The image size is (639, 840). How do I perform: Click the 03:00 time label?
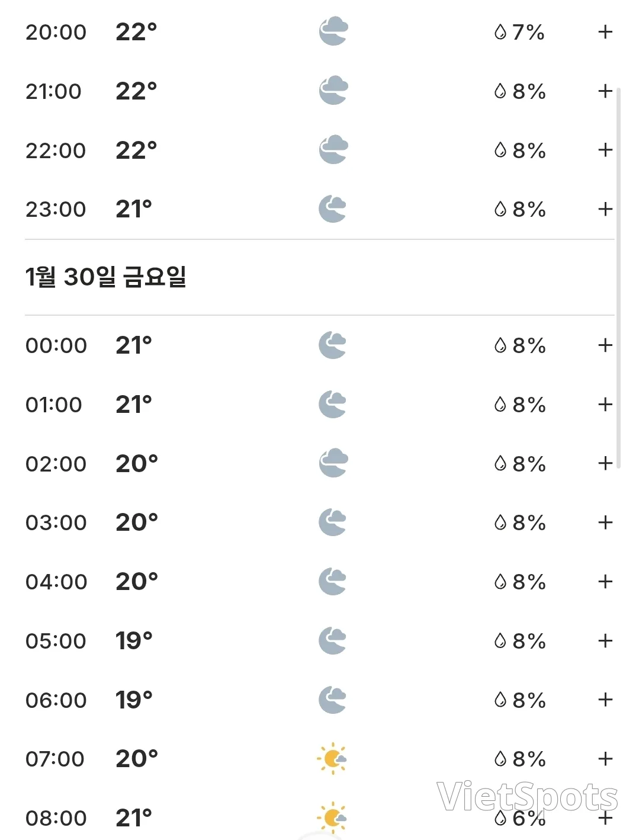pos(56,523)
